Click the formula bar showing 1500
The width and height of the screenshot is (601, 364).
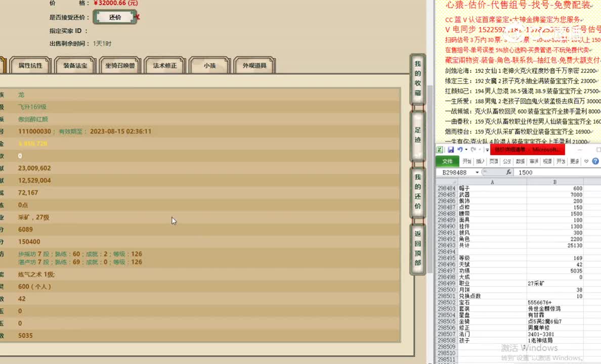click(x=557, y=172)
